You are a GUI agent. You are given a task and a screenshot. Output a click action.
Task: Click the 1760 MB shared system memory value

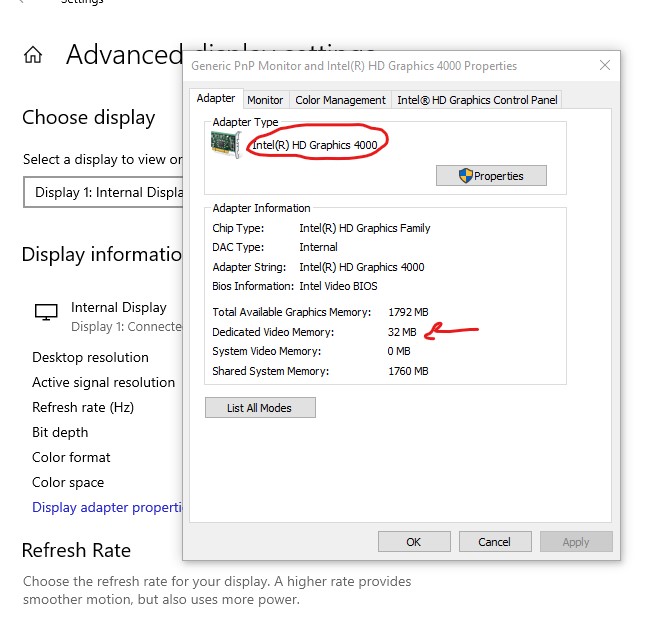408,371
